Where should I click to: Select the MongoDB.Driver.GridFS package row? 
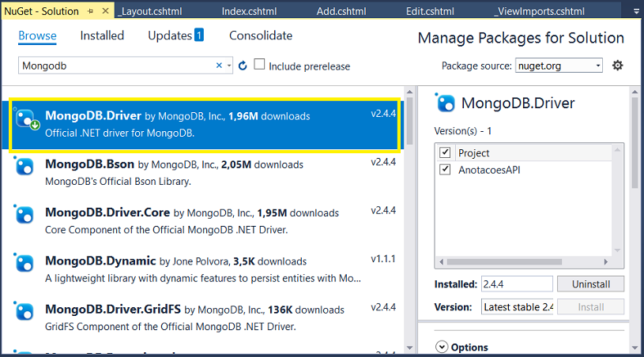pyautogui.click(x=204, y=318)
